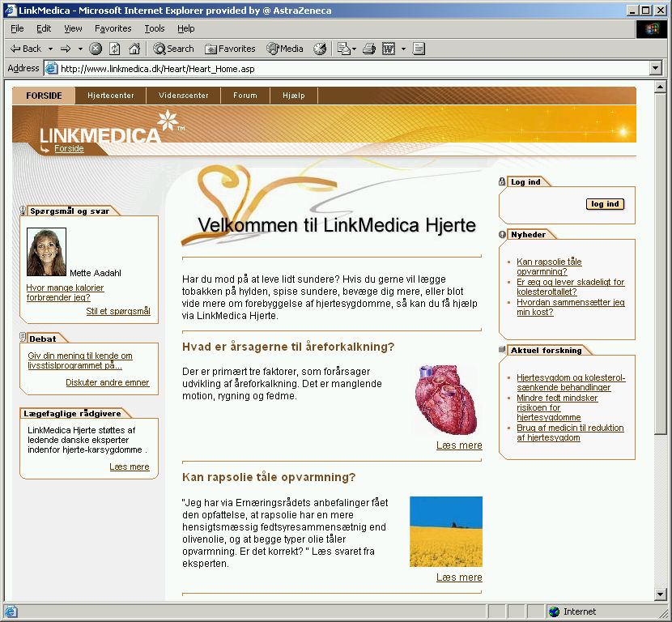Click the Back arrow button
Screen dimensions: 672x622
[25, 49]
